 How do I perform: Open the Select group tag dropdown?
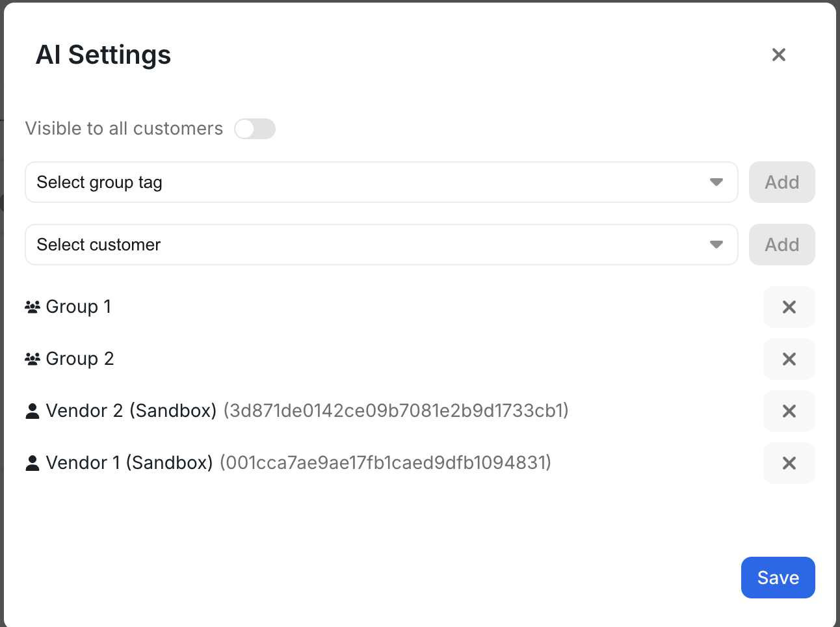[381, 182]
